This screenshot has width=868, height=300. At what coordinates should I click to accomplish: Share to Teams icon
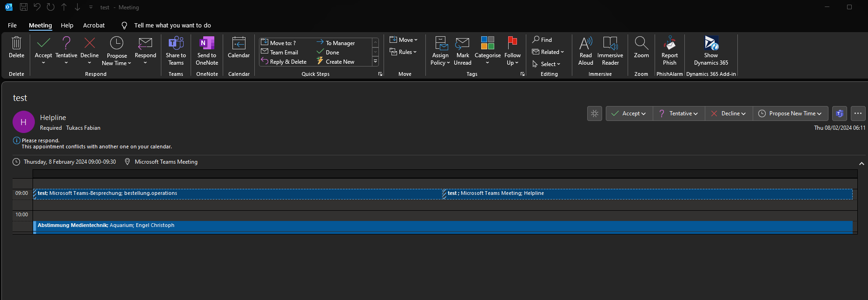pos(176,43)
